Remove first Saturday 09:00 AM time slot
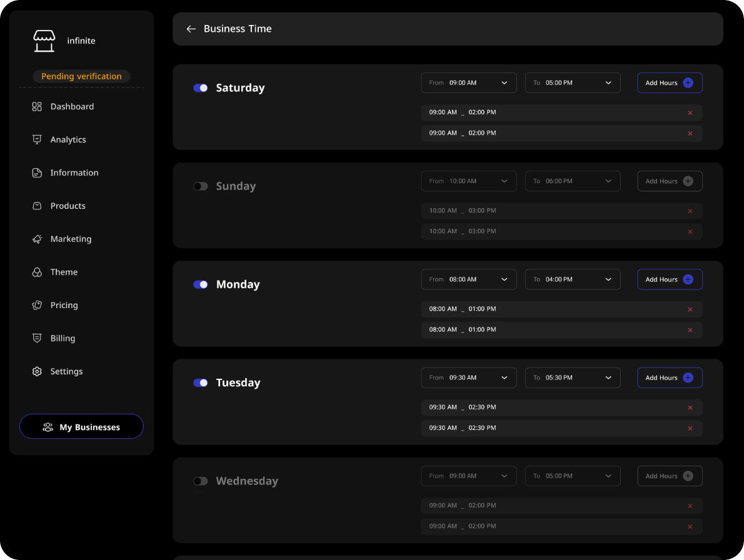This screenshot has width=744, height=560. click(690, 113)
